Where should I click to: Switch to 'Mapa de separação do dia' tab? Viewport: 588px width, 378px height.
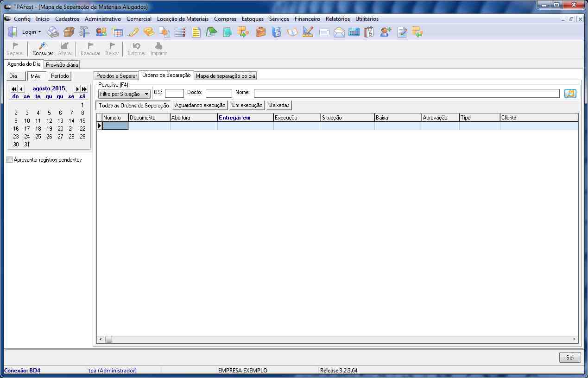point(225,76)
